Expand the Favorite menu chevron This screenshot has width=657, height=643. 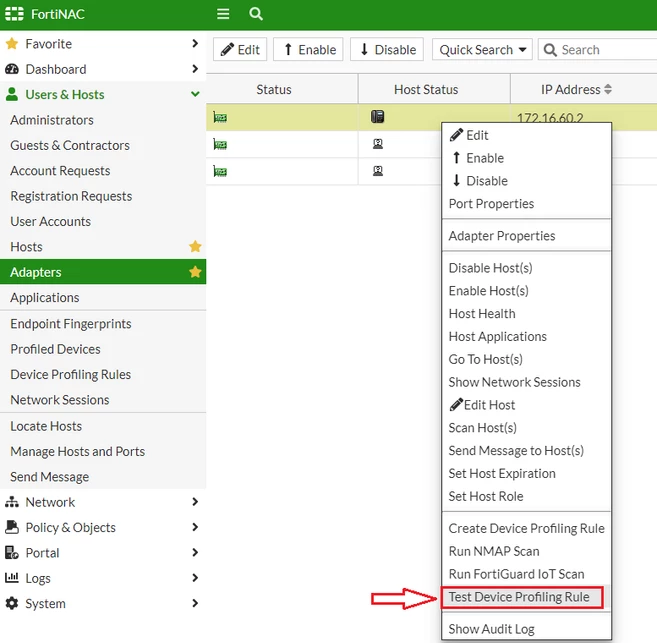pyautogui.click(x=195, y=43)
